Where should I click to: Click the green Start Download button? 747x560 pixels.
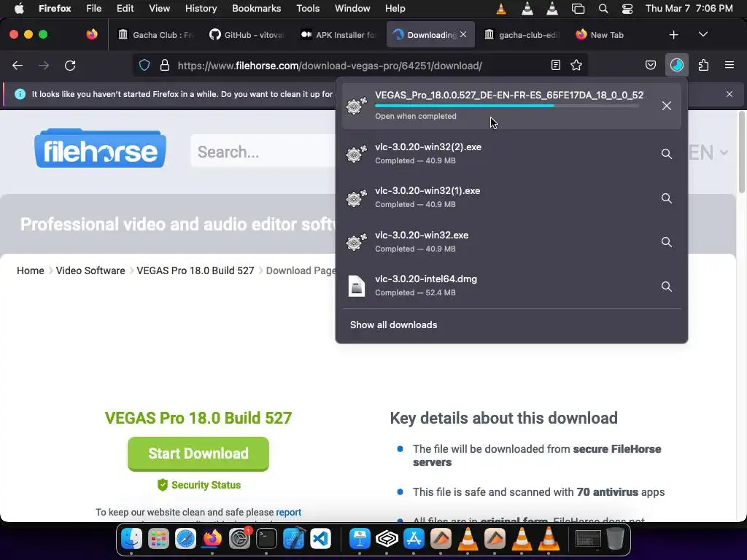198,454
